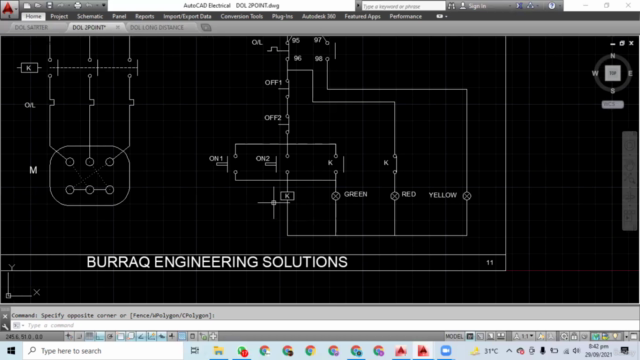This screenshot has width=640, height=360.
Task: Click the E direction on ViewCube compass
Action: tap(630, 73)
